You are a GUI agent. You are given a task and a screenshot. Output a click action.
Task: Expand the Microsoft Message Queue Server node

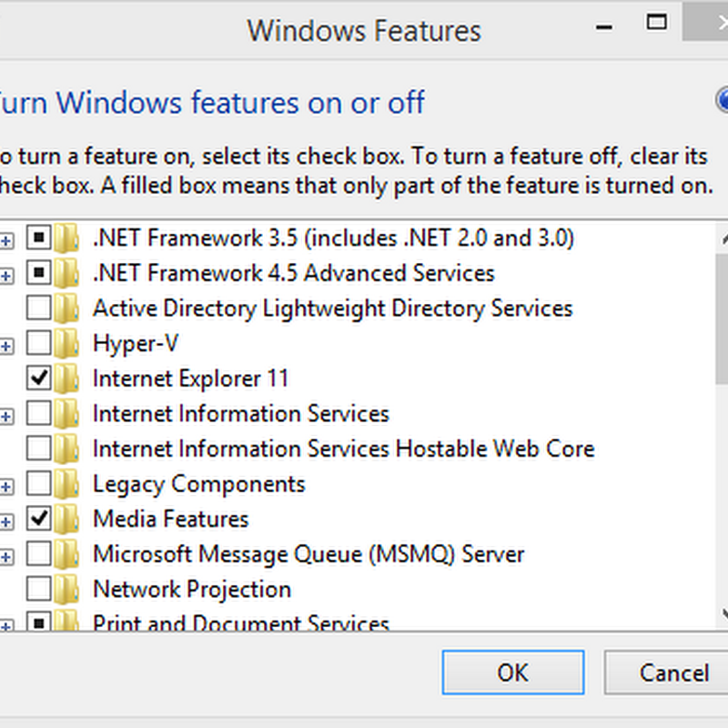coord(7,556)
